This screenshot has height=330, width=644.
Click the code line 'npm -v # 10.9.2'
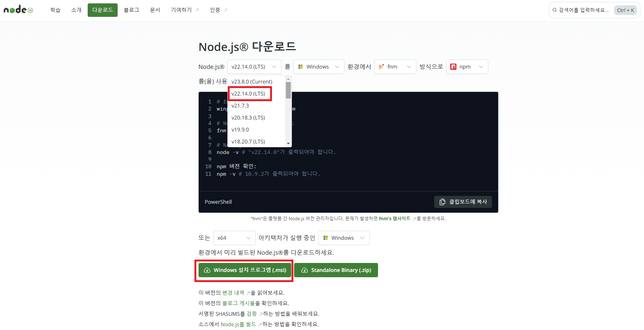[x=268, y=174]
